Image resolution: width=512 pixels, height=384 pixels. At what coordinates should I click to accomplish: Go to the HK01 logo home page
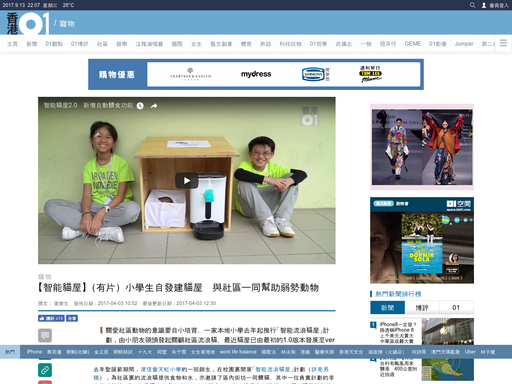[28, 23]
